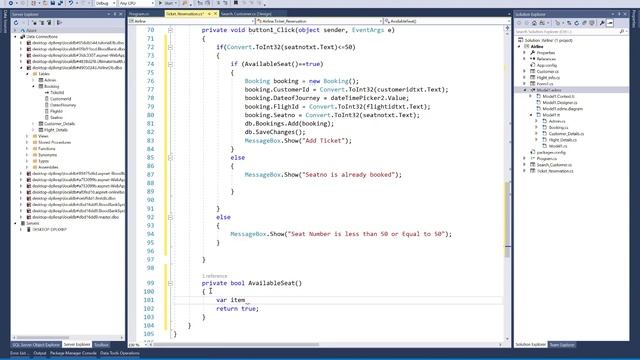640x360 pixels.
Task: Refresh Server Explorer with the refresh icon
Action: coord(16,23)
